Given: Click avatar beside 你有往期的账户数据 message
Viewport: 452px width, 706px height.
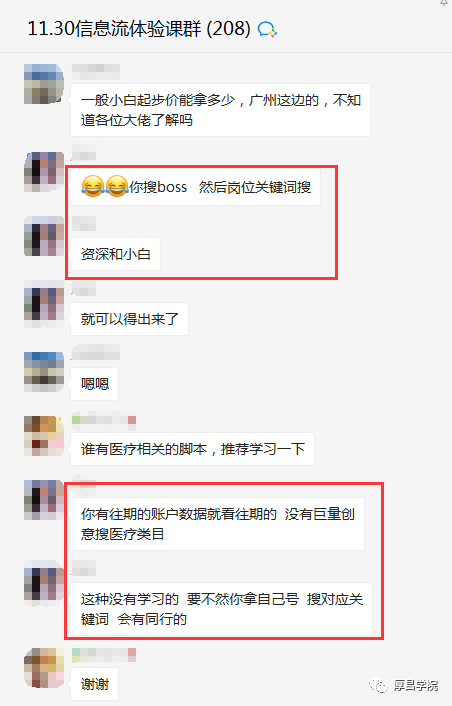Looking at the screenshot, I should coord(44,500).
